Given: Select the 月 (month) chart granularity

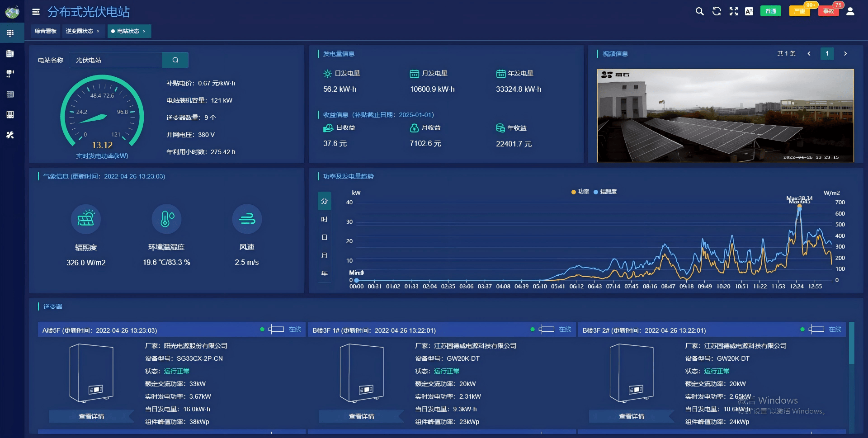Looking at the screenshot, I should pos(324,255).
